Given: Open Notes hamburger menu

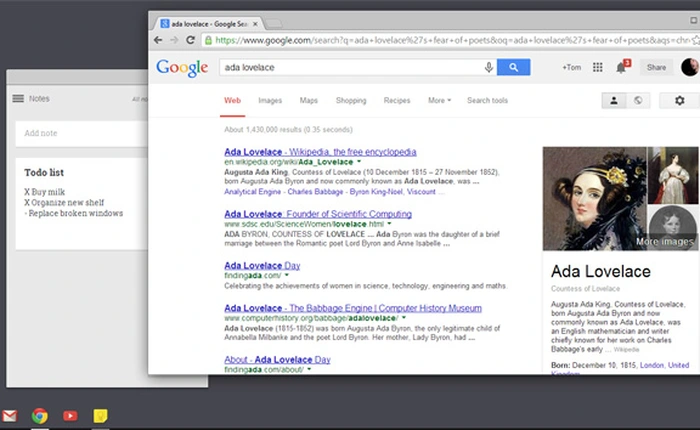Looking at the screenshot, I should 18,98.
